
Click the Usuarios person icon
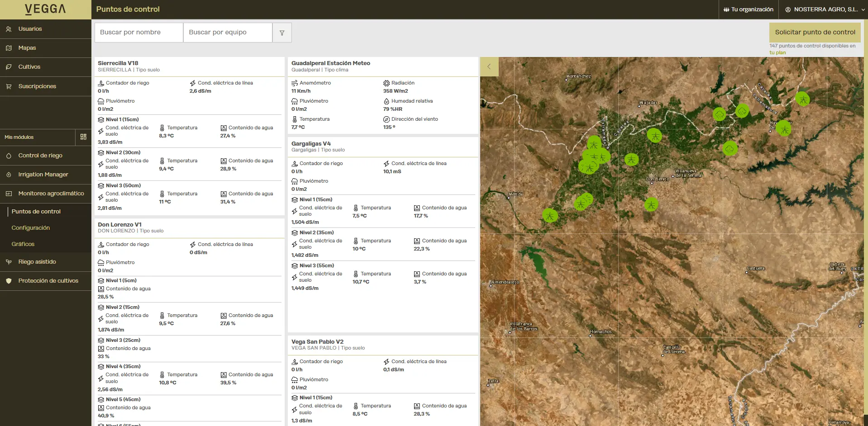pos(9,29)
